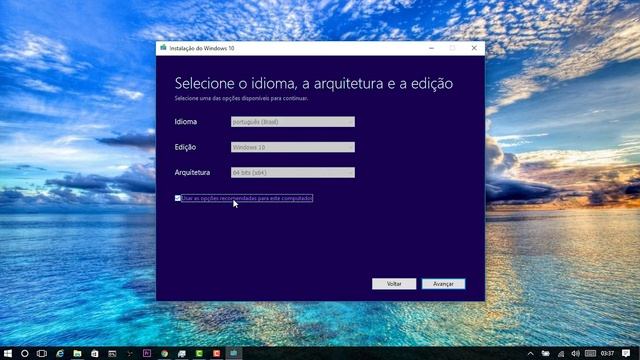Click the Voltar button
640x360 pixels.
click(394, 284)
